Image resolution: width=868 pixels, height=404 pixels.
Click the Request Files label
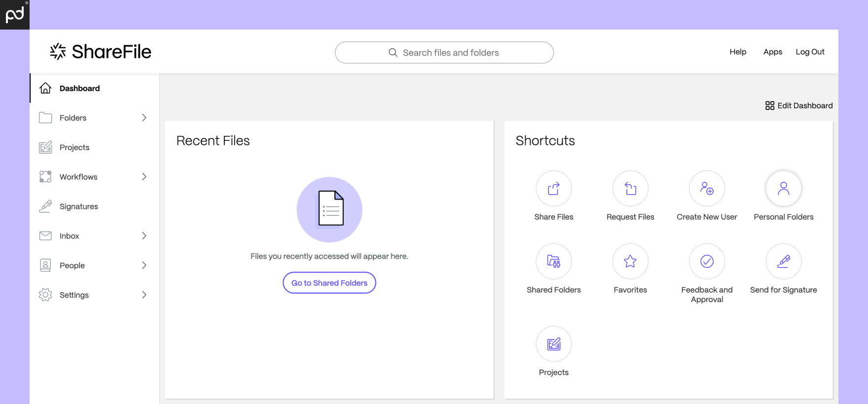(630, 217)
